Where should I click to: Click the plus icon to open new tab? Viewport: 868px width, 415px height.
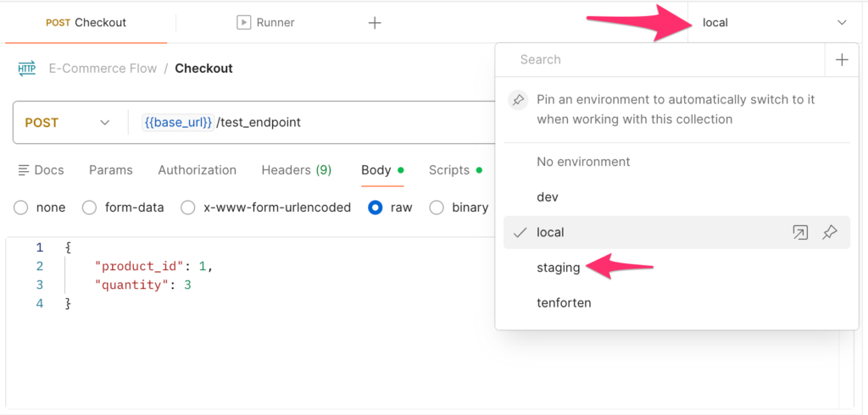[375, 23]
